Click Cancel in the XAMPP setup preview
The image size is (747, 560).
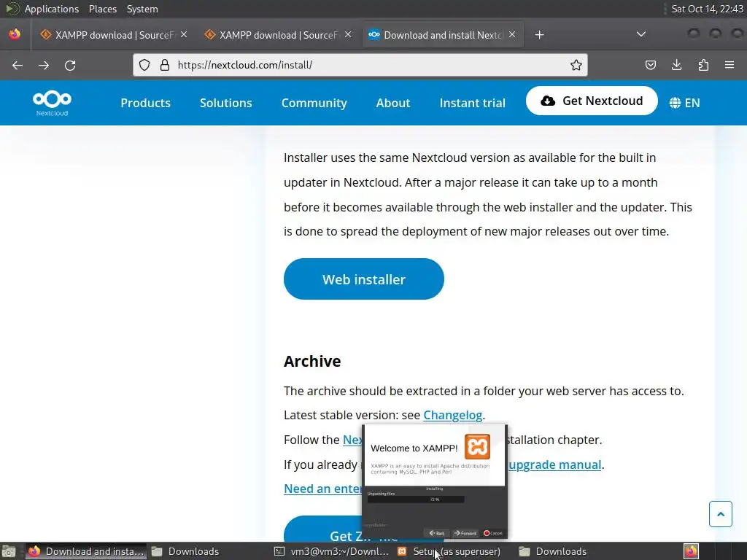493,533
